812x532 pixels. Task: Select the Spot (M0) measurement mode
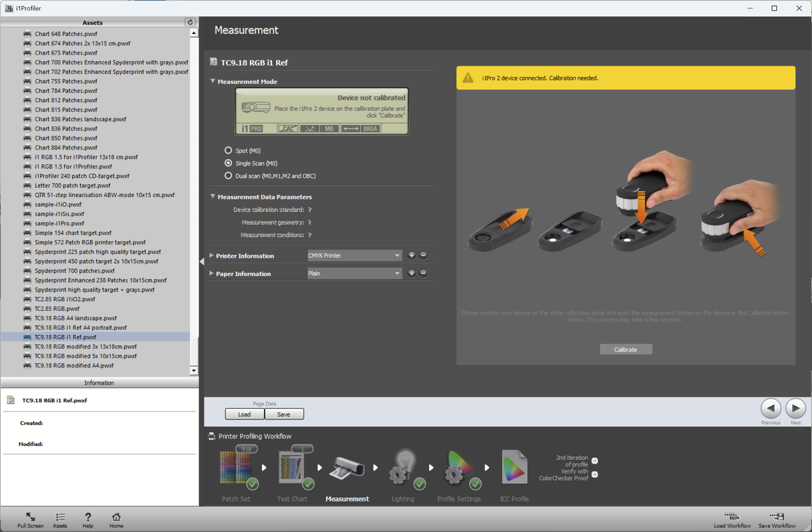(228, 150)
